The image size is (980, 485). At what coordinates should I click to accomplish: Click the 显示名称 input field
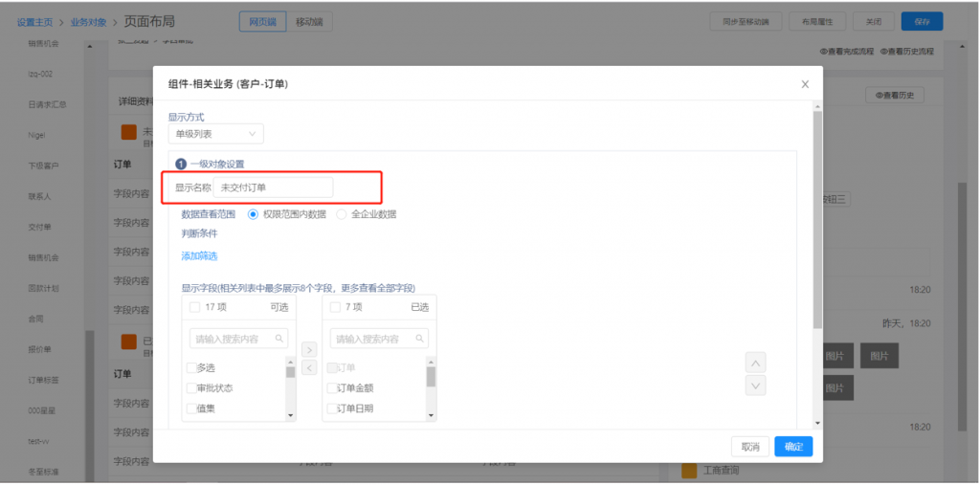(274, 187)
